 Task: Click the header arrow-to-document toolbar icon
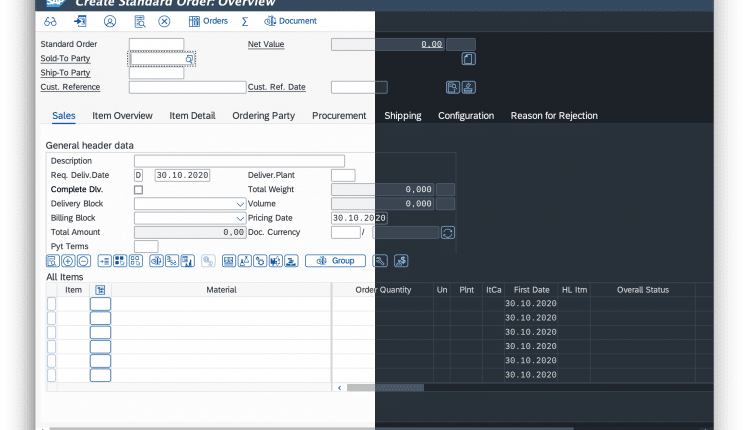click(80, 21)
